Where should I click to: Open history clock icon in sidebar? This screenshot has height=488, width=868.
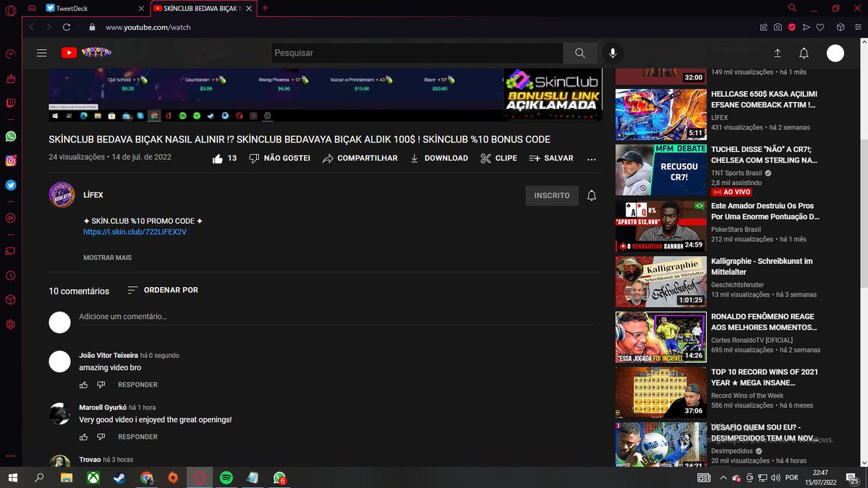click(10, 275)
